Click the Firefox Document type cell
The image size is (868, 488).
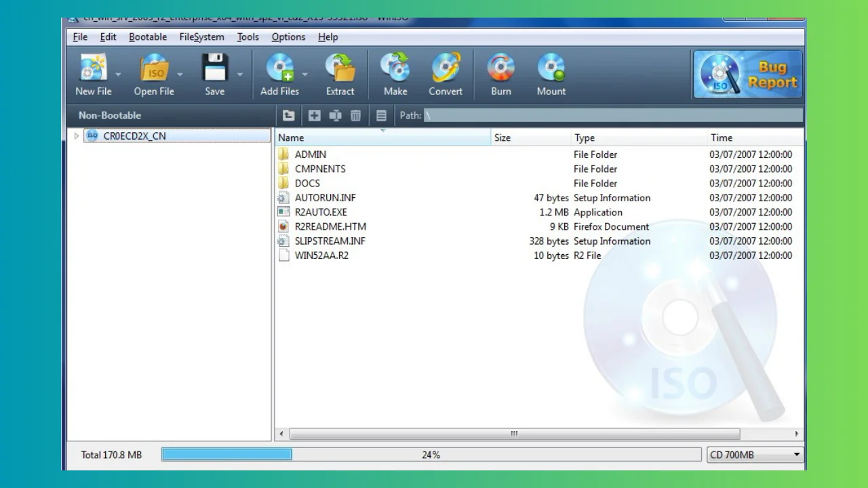tap(611, 226)
